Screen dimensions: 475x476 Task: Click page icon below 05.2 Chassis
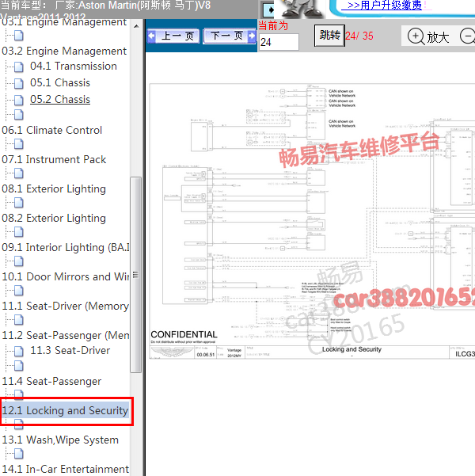point(19,115)
